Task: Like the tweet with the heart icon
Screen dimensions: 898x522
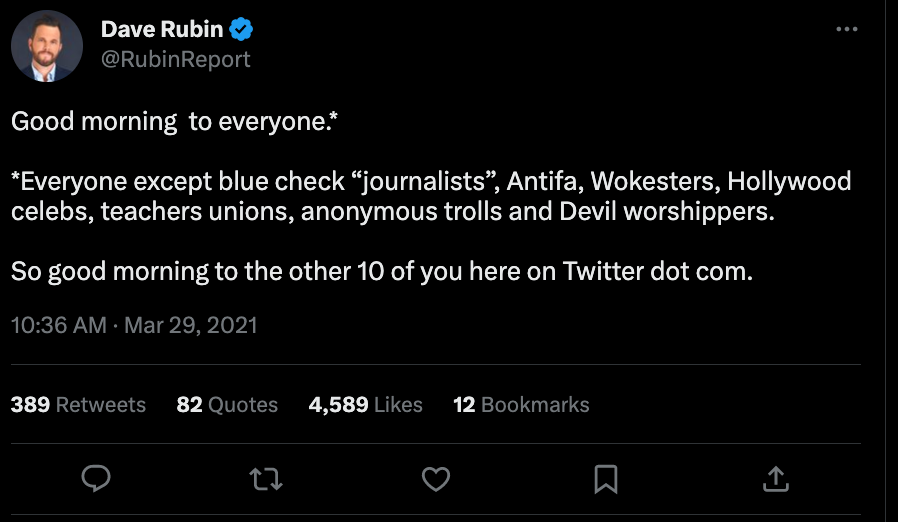Action: click(436, 480)
